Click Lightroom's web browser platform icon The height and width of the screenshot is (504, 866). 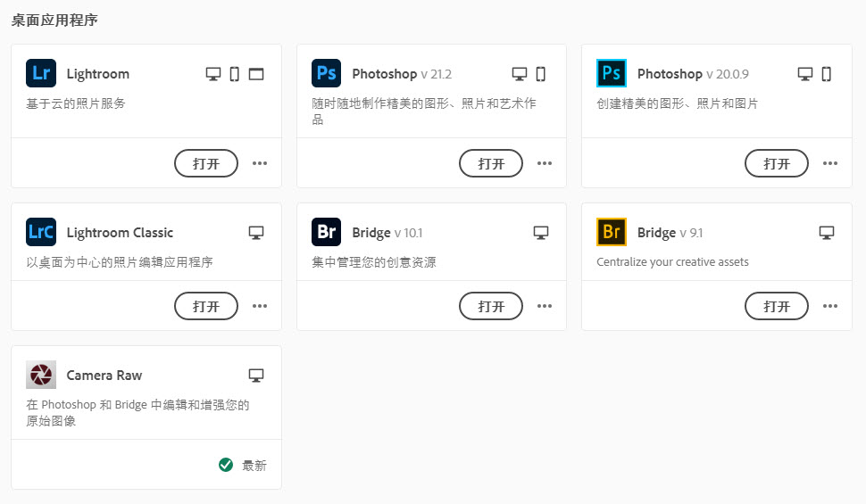(x=256, y=74)
